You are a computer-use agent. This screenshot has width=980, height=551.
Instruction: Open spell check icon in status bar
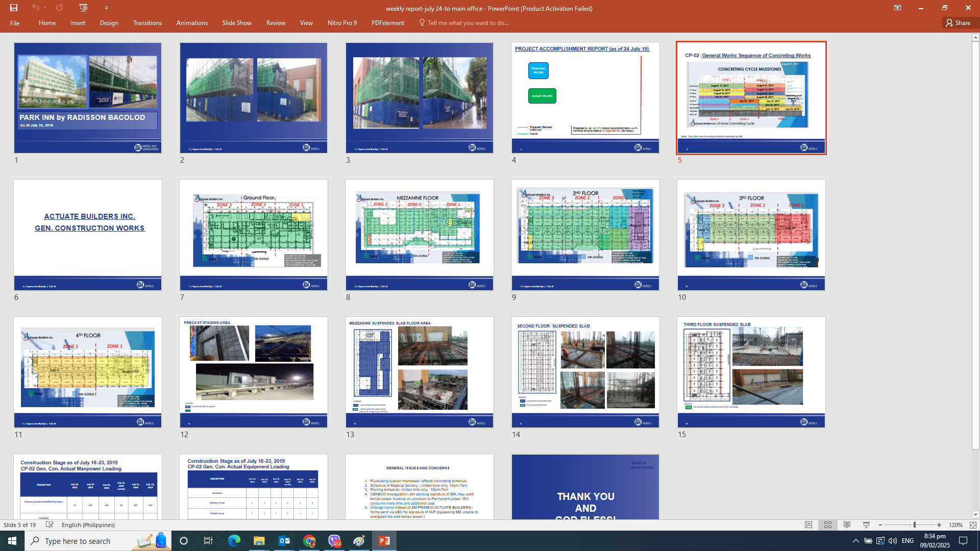[x=50, y=525]
